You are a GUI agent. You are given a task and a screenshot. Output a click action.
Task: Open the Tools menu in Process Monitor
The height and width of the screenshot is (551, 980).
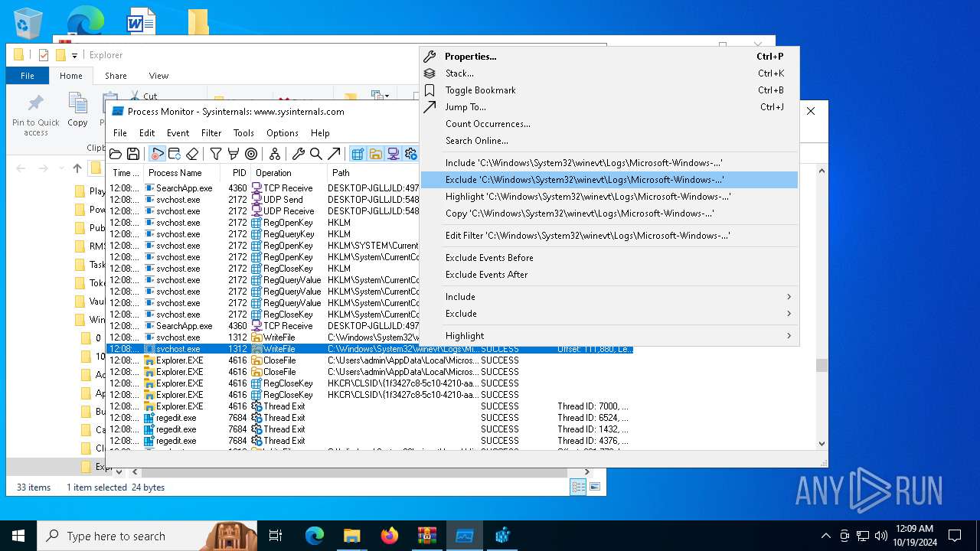tap(243, 133)
